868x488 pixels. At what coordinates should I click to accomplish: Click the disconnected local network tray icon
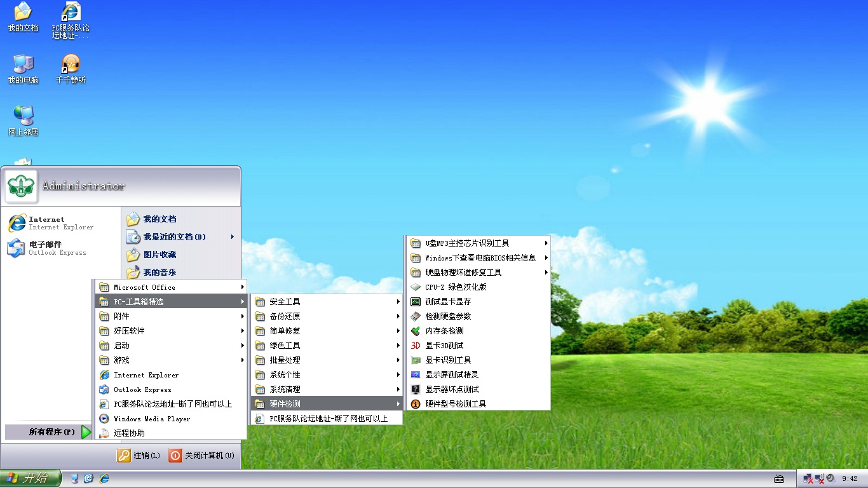pyautogui.click(x=808, y=478)
